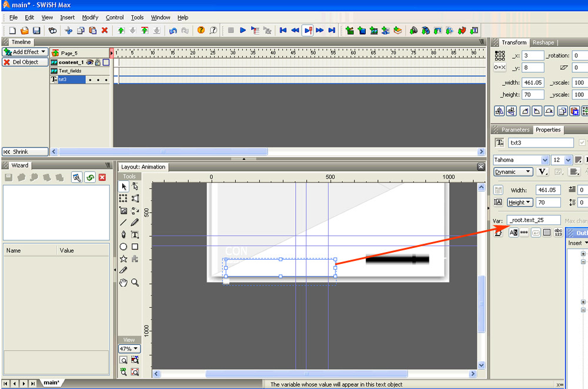Click the Shrink timeline button
Image resolution: width=588 pixels, height=389 pixels.
tap(25, 151)
